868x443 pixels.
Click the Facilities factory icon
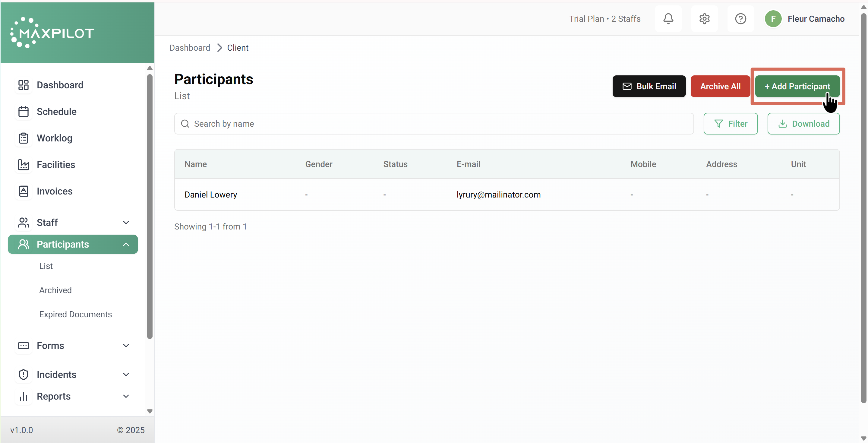click(x=23, y=165)
